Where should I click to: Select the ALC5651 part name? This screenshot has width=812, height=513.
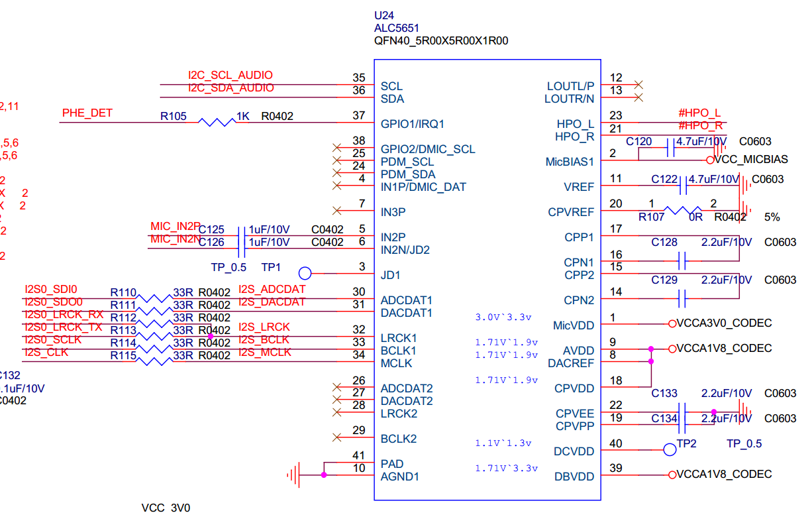point(397,28)
